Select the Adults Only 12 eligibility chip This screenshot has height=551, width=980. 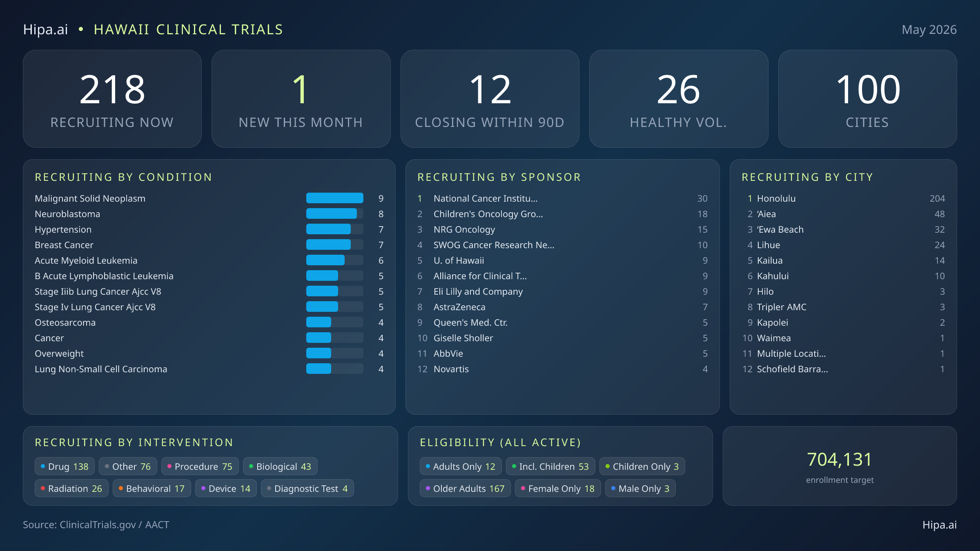461,467
